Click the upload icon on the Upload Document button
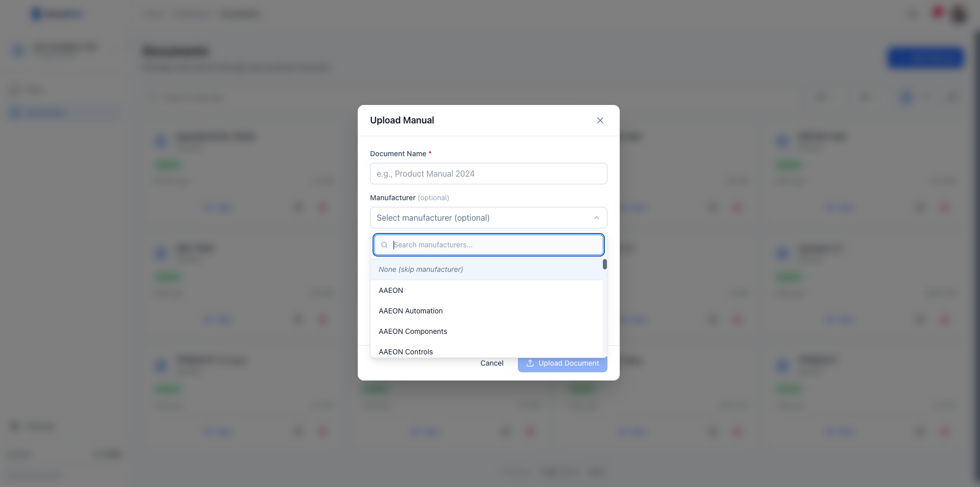The width and height of the screenshot is (980, 487). coord(530,363)
